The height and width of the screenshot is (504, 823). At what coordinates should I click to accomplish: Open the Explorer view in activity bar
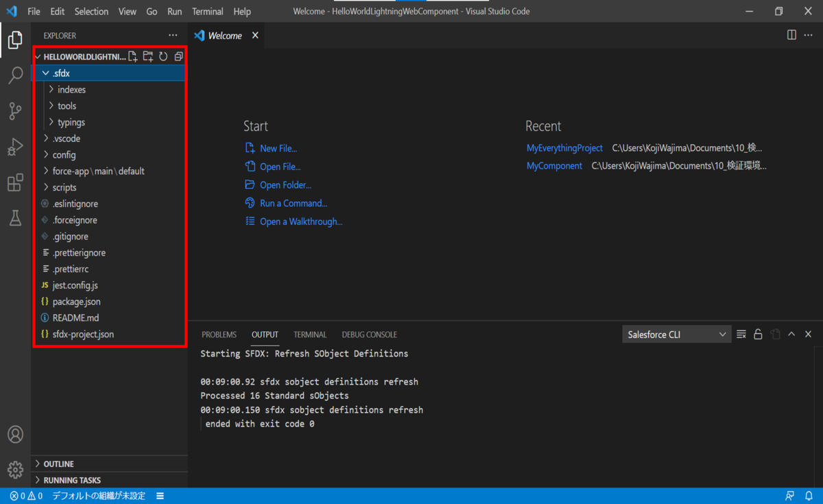click(x=15, y=40)
